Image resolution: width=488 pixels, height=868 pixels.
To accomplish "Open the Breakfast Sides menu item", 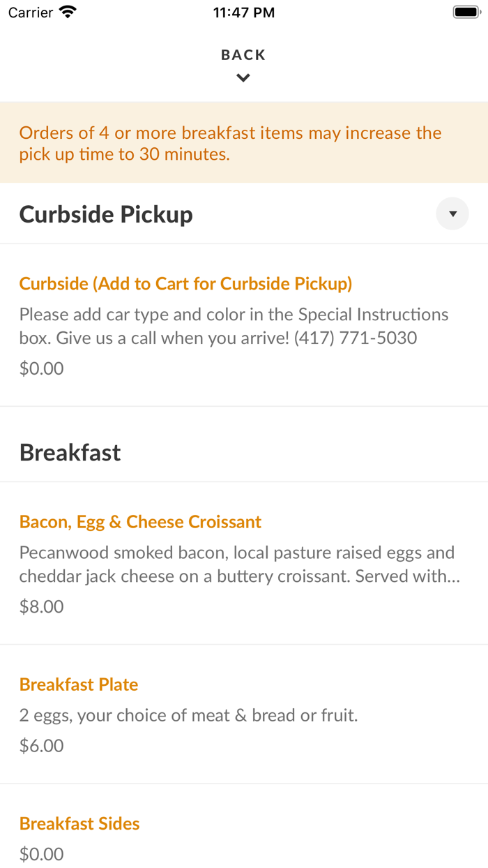I will (x=79, y=823).
